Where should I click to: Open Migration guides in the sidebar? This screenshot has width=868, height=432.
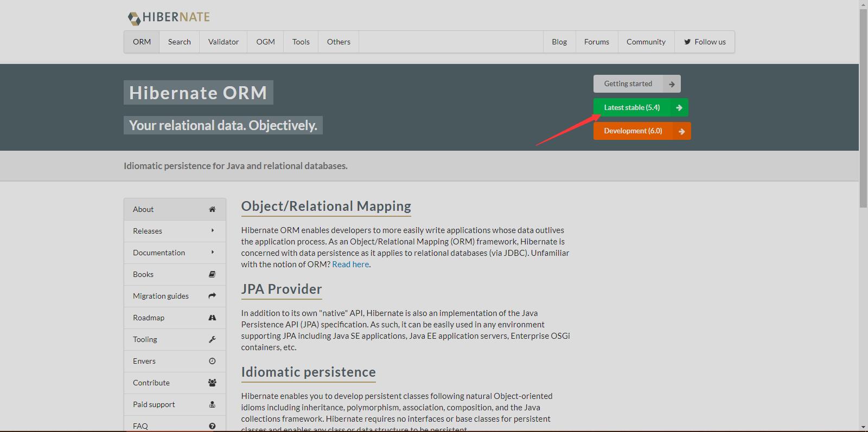[x=175, y=296]
